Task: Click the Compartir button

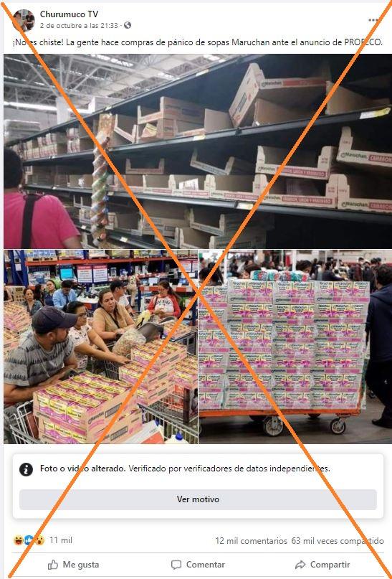Action: point(322,565)
